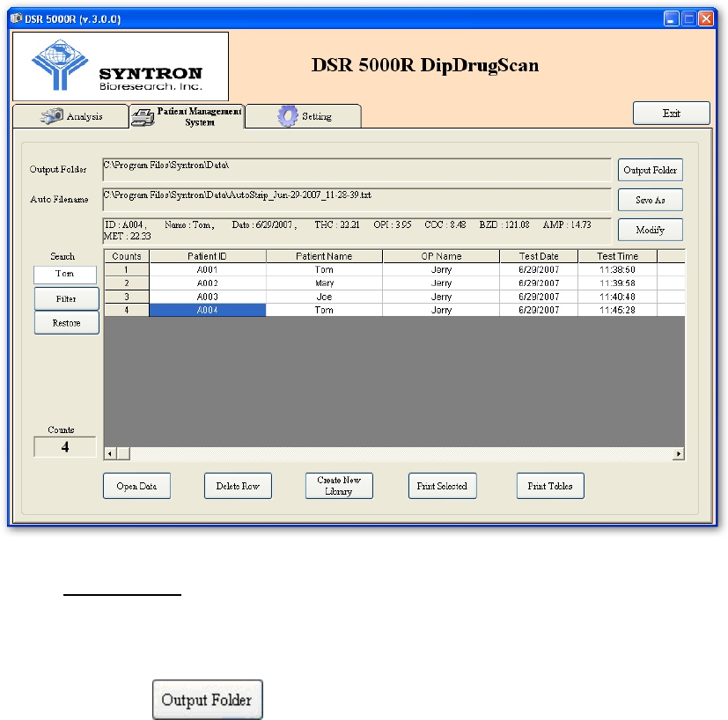Click row header number 1
This screenshot has width=728, height=720.
pos(127,269)
